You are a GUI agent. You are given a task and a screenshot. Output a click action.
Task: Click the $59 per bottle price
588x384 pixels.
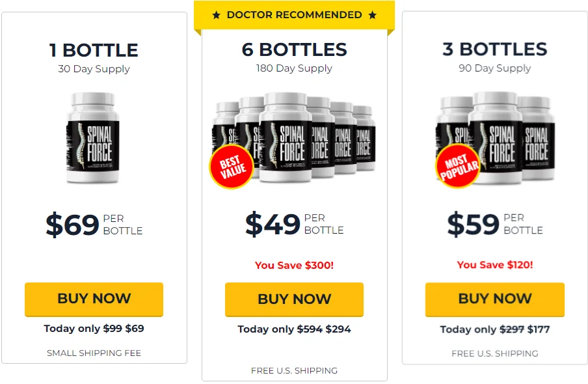494,224
